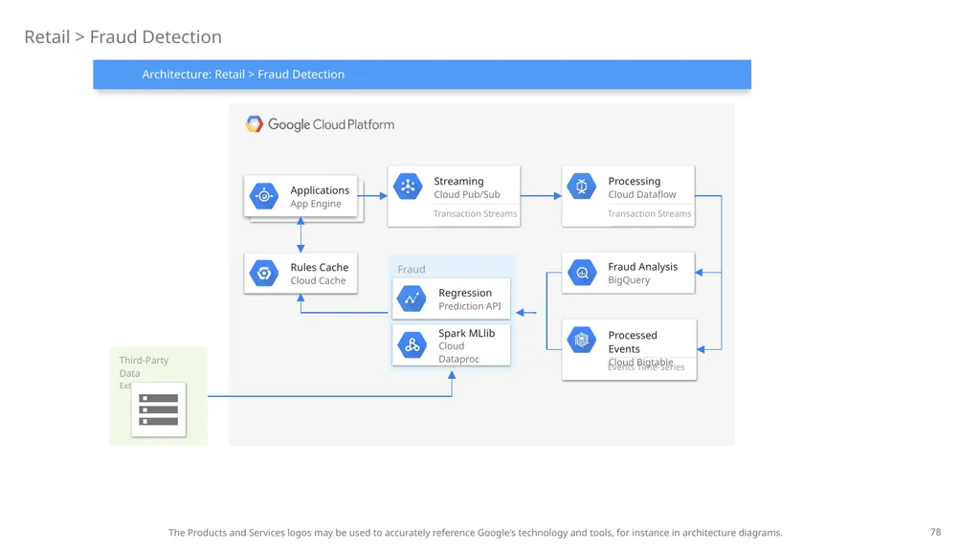Click the Third-Party Data server icon

click(x=159, y=409)
